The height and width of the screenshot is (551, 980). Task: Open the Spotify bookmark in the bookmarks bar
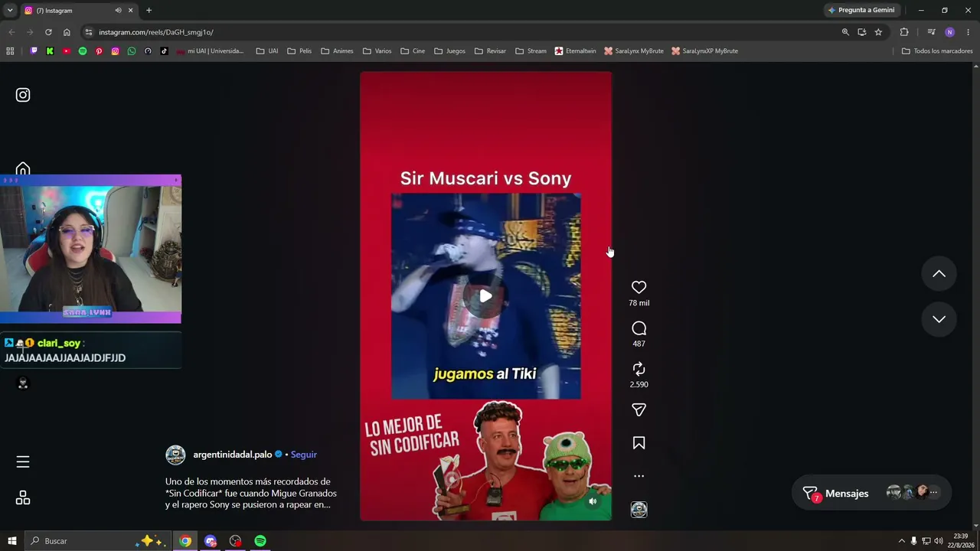point(83,51)
